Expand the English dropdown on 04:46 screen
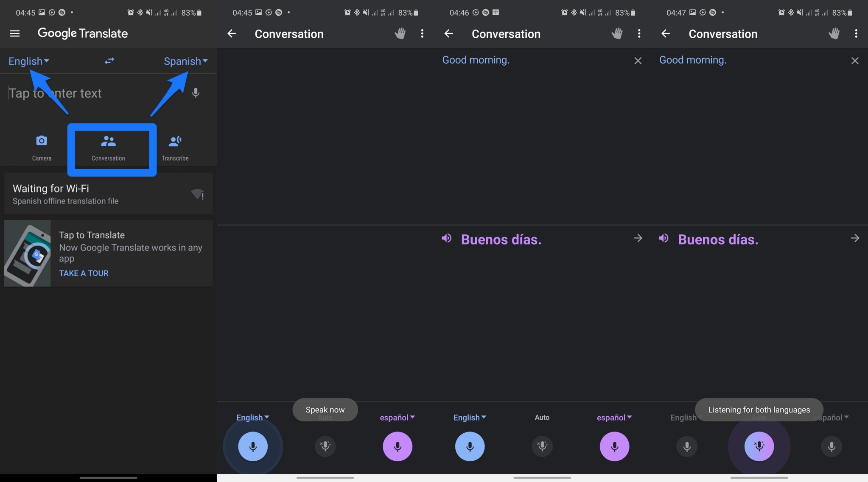This screenshot has width=868, height=482. (470, 418)
